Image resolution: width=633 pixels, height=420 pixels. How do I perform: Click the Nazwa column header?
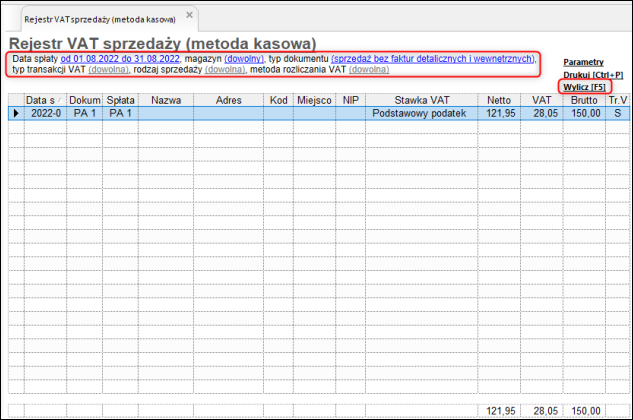point(166,100)
